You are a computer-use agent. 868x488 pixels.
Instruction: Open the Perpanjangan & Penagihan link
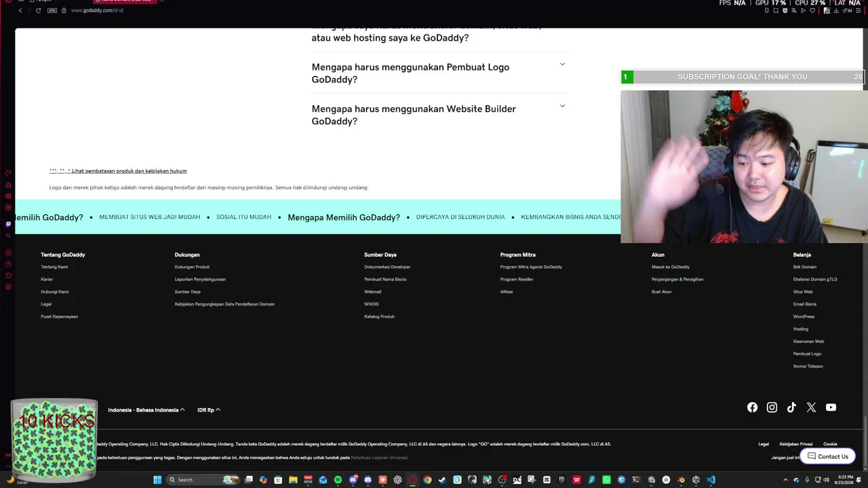point(677,279)
